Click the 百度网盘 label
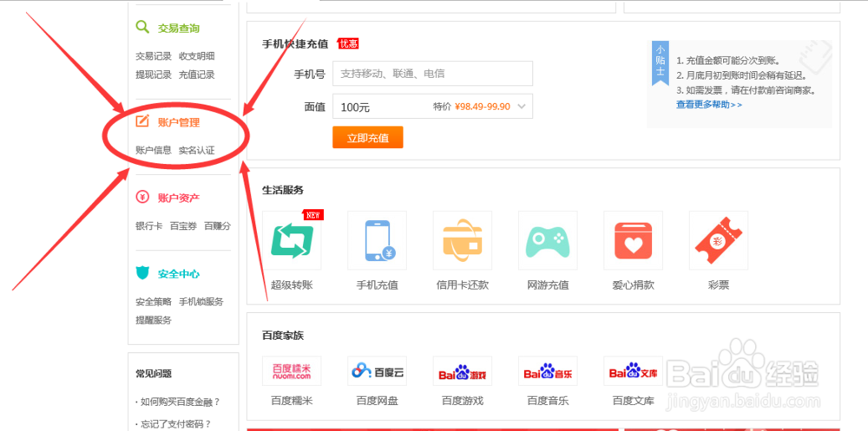Viewport: 868px width, 431px height. pyautogui.click(x=377, y=401)
